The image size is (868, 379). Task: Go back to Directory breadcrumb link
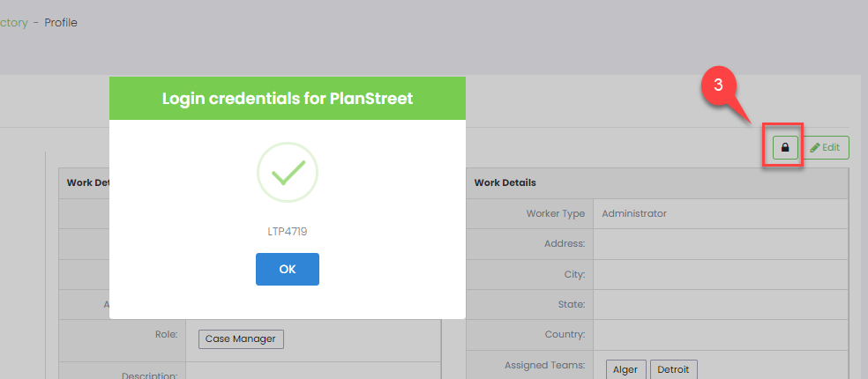[x=13, y=23]
